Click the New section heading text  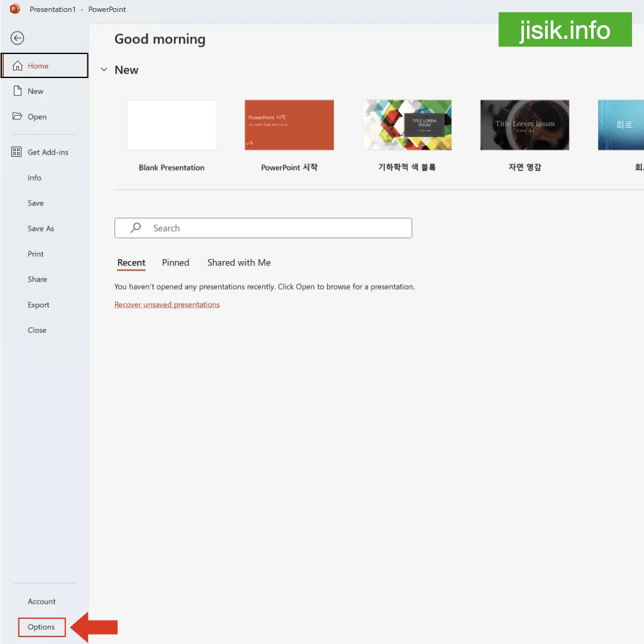(126, 70)
